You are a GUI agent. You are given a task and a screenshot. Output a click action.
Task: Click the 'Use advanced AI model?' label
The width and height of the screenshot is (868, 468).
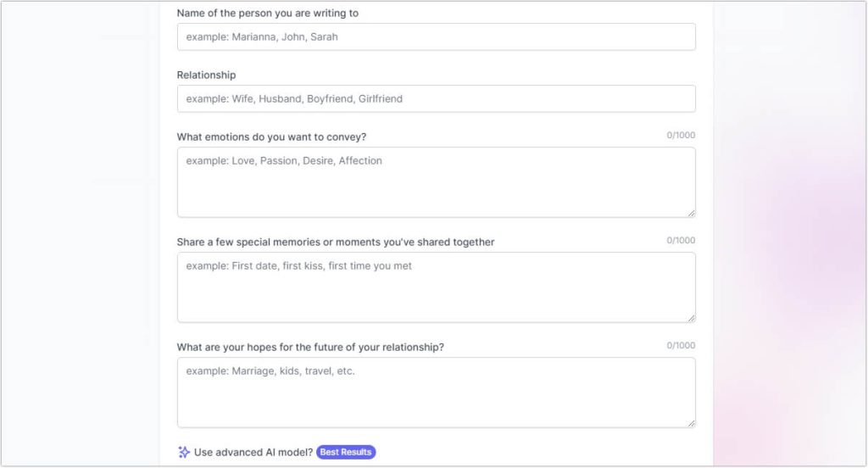(x=253, y=452)
